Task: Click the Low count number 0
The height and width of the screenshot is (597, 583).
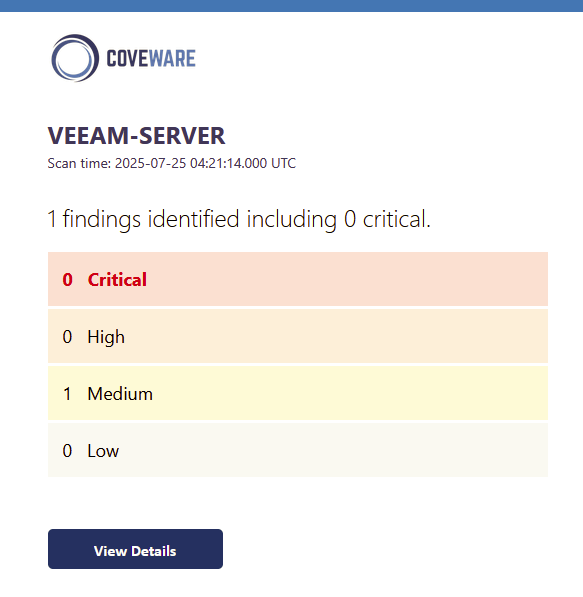Action: (67, 451)
